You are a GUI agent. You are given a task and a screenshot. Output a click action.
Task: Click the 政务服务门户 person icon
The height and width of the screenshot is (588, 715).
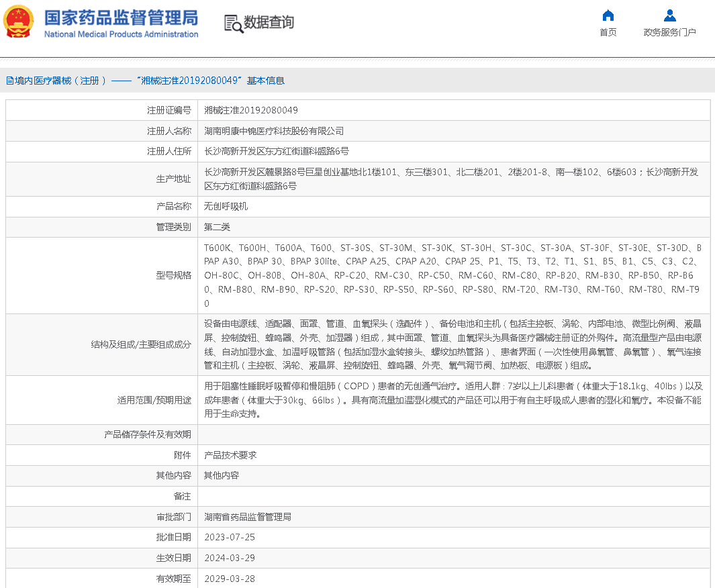tap(669, 15)
